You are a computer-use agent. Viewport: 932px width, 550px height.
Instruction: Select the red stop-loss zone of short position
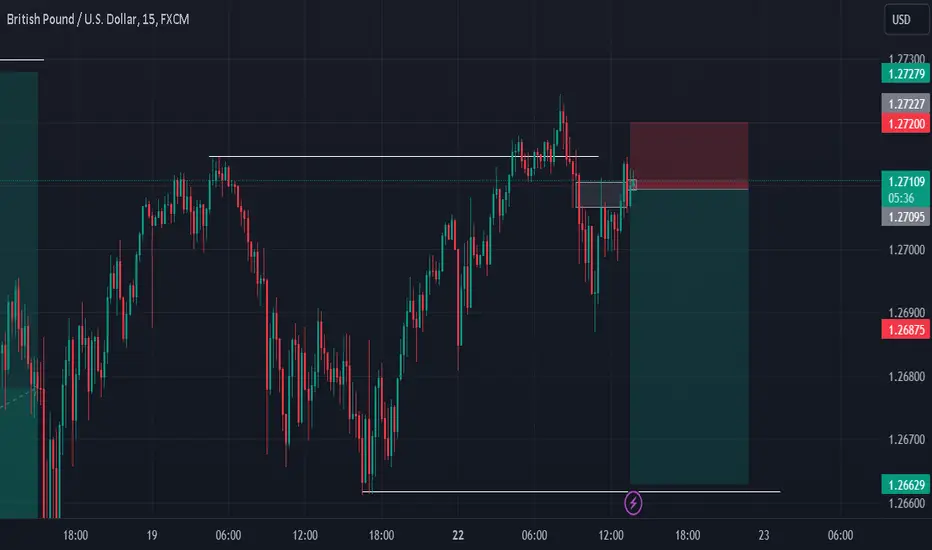coord(689,155)
